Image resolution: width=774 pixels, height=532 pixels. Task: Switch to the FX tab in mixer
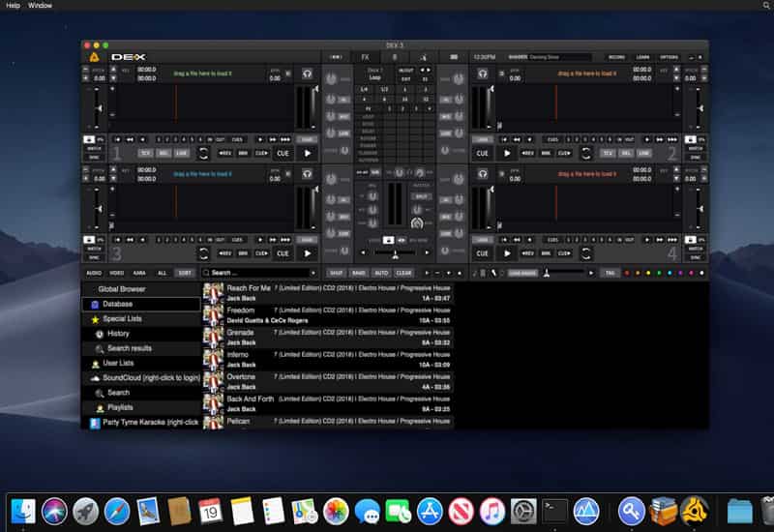[x=365, y=57]
